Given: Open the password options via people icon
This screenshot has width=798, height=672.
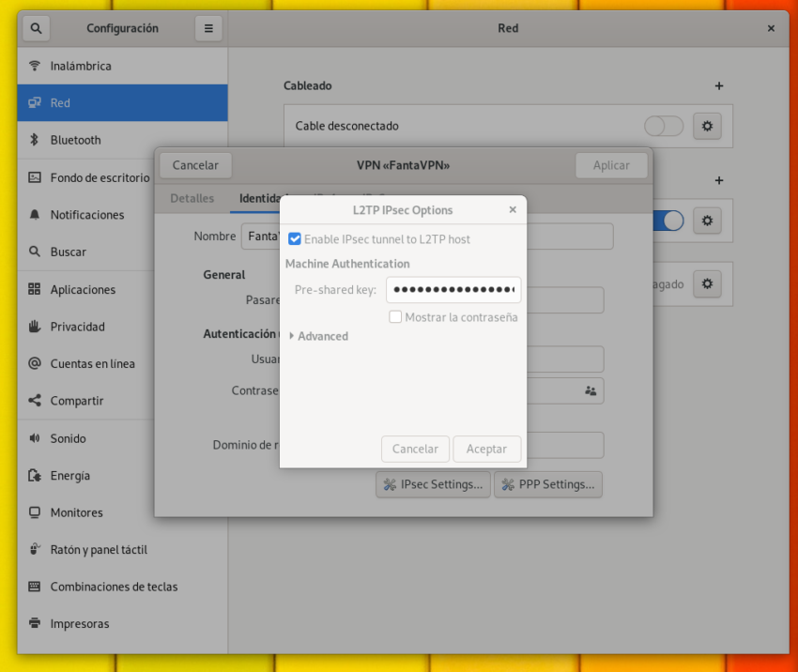Looking at the screenshot, I should pos(591,390).
